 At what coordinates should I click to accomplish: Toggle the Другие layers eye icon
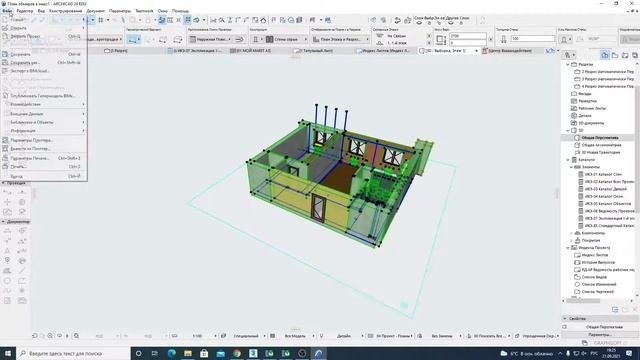tap(451, 23)
